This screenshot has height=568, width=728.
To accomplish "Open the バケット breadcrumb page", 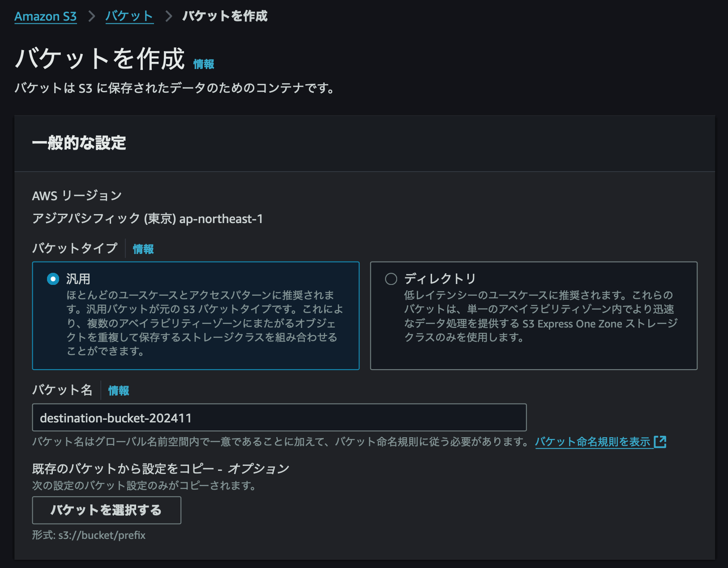I will 129,16.
